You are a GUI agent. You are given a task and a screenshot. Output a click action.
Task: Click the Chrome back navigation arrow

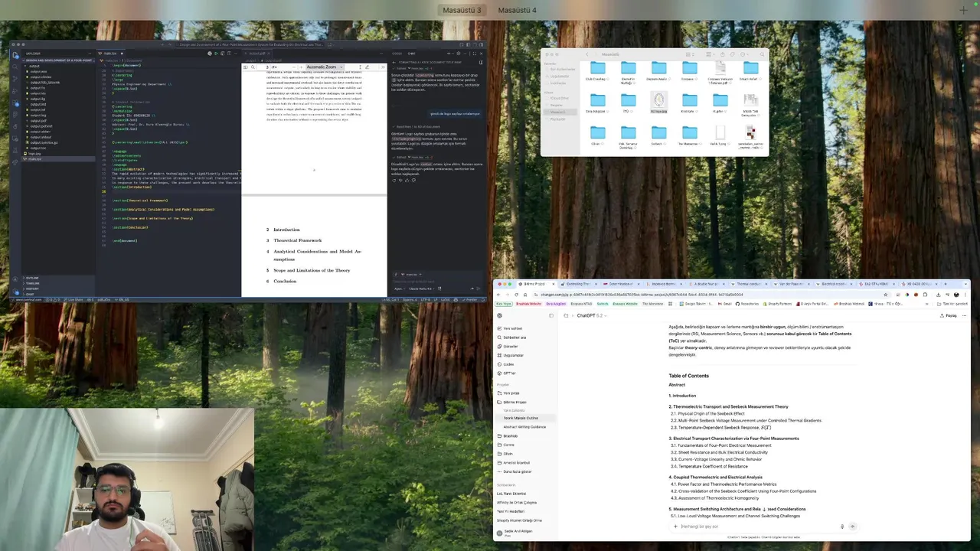tap(498, 295)
